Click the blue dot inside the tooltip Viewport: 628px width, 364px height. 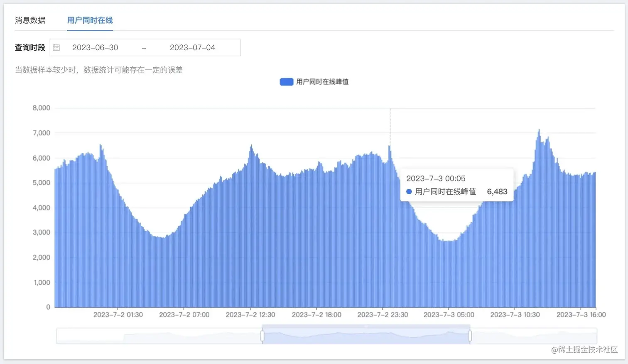pyautogui.click(x=408, y=191)
